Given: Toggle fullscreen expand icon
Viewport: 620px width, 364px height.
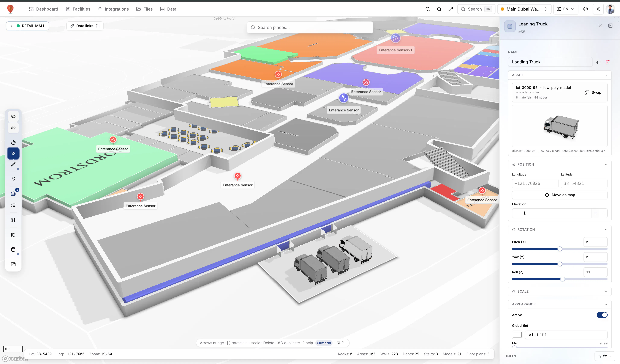Looking at the screenshot, I should [x=451, y=9].
